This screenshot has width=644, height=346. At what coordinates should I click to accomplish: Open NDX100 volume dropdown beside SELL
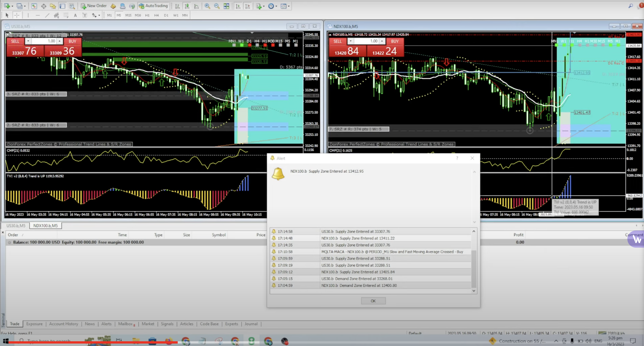tap(350, 41)
